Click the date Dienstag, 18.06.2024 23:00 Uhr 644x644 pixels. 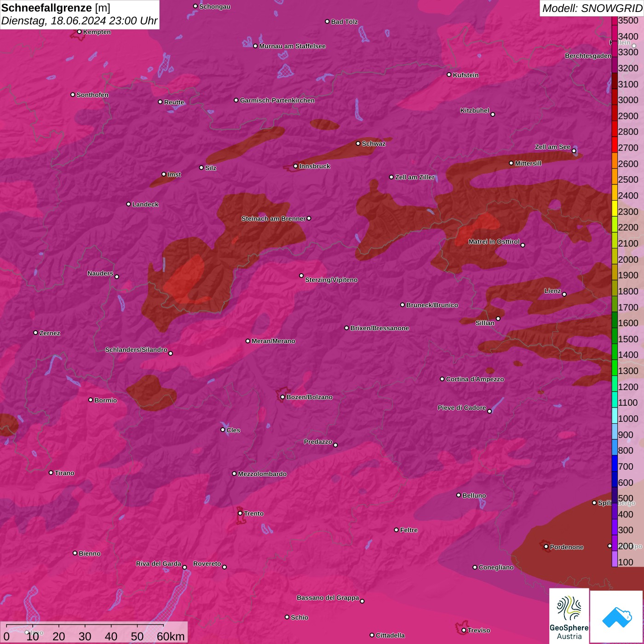tap(79, 21)
